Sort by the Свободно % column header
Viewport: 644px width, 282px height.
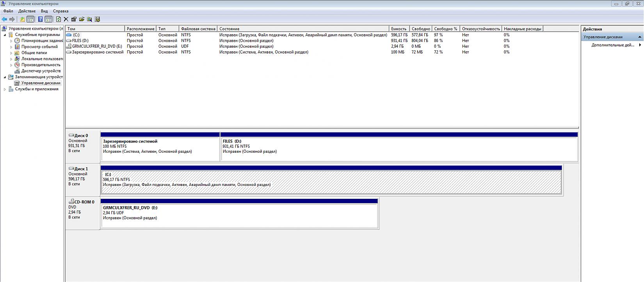(x=446, y=29)
